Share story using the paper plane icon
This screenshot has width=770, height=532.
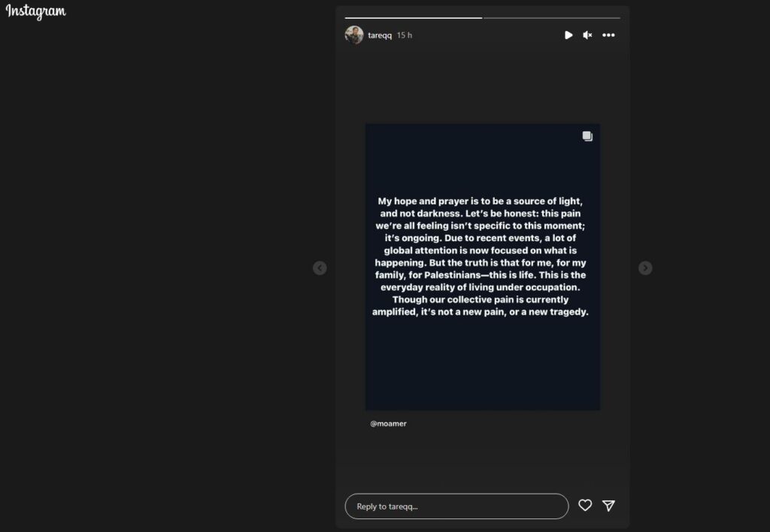[x=608, y=506]
